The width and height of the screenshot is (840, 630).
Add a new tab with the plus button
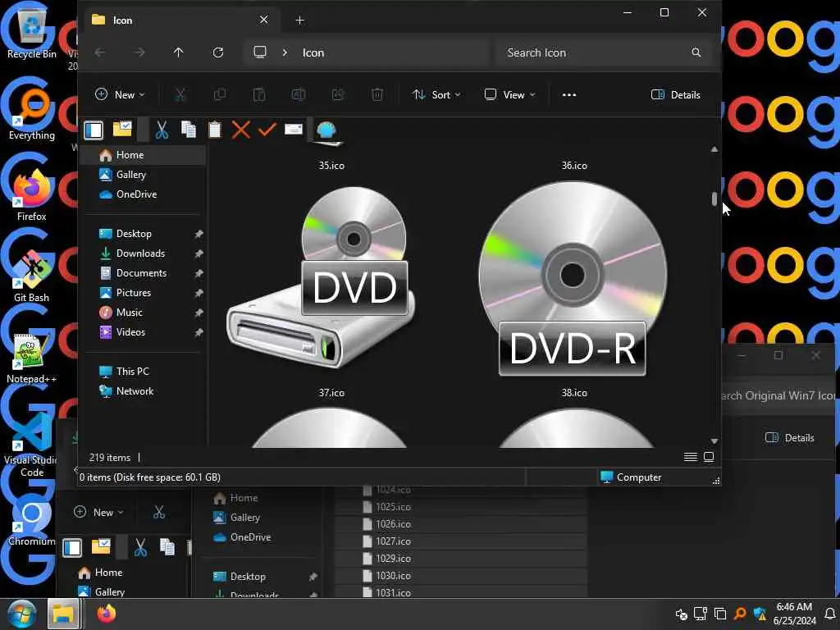[299, 21]
